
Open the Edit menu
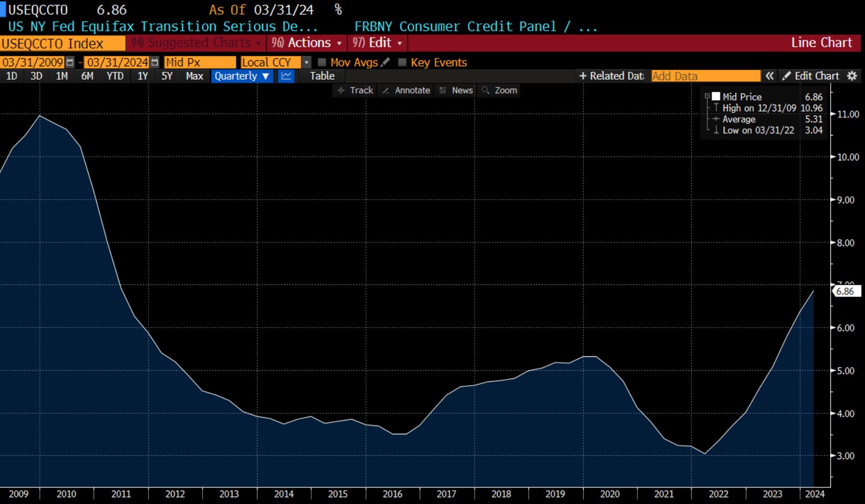click(377, 43)
